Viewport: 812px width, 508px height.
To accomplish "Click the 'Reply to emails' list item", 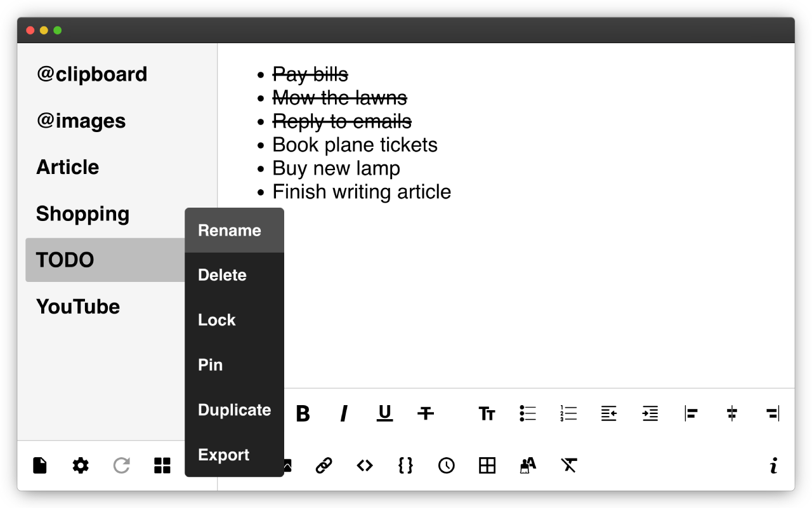I will [x=342, y=121].
